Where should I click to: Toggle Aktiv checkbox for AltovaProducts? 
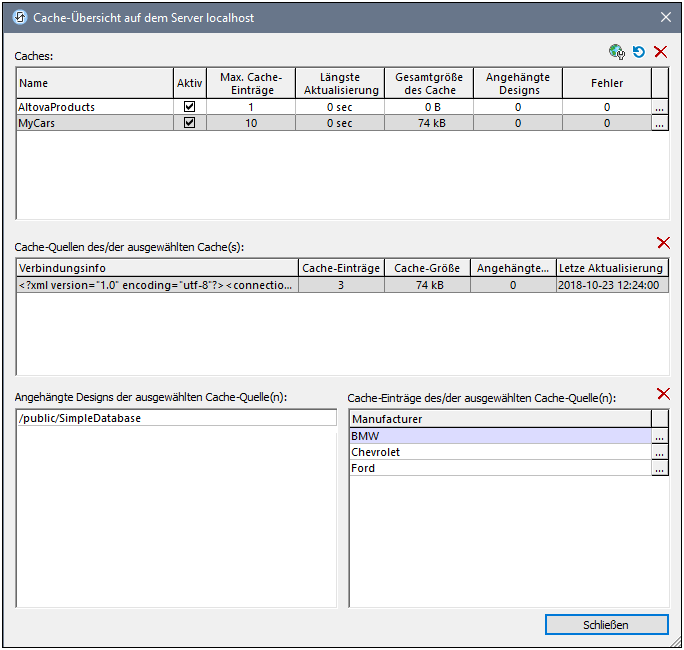189,107
